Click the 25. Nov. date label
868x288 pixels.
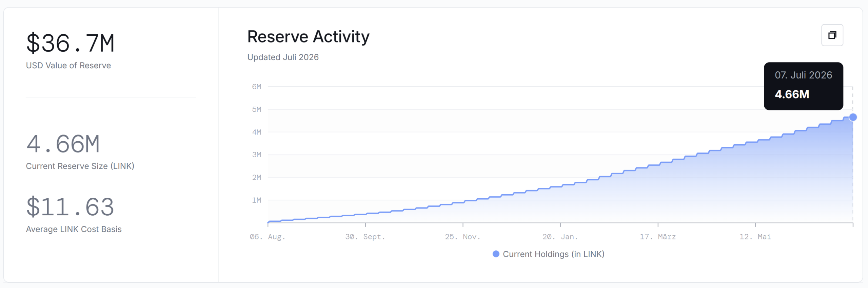[462, 237]
